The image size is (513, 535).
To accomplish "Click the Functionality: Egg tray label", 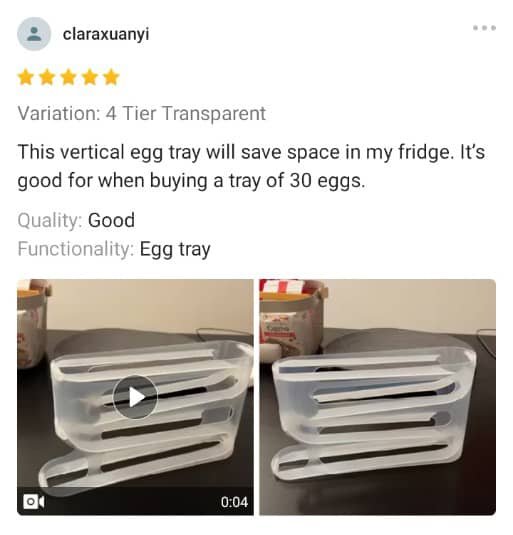I will point(114,249).
